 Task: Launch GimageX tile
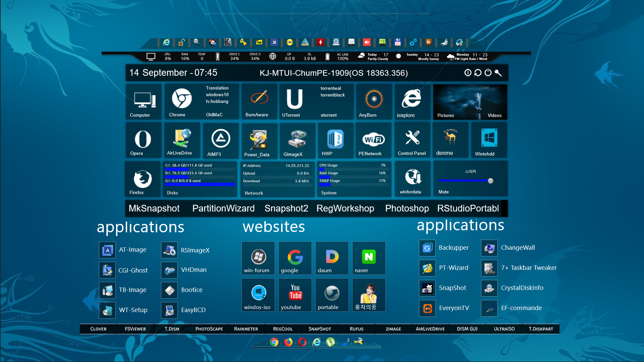coord(298,140)
